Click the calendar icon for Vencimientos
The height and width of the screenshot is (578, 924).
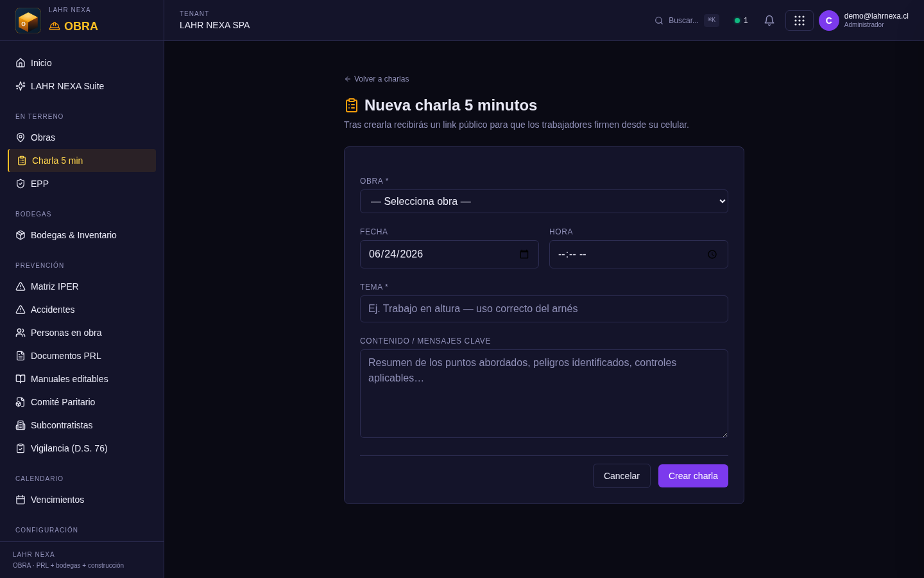pos(21,500)
